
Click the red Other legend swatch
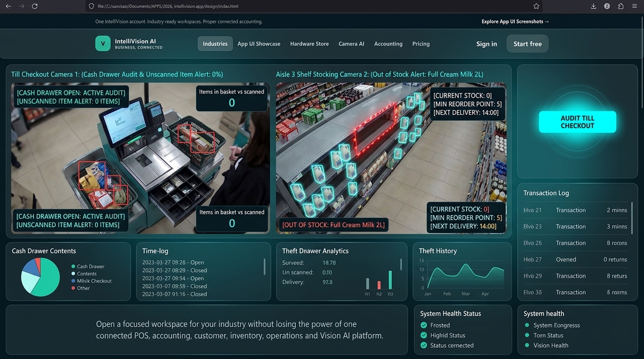click(x=73, y=288)
